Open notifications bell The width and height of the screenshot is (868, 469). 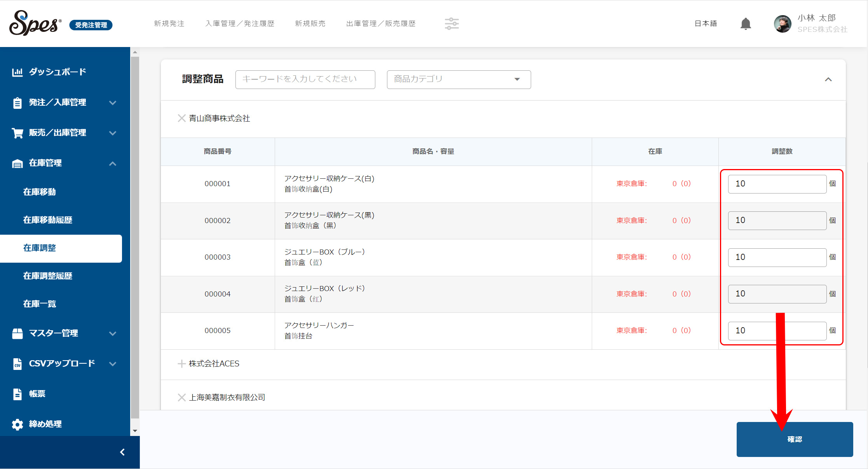[745, 24]
